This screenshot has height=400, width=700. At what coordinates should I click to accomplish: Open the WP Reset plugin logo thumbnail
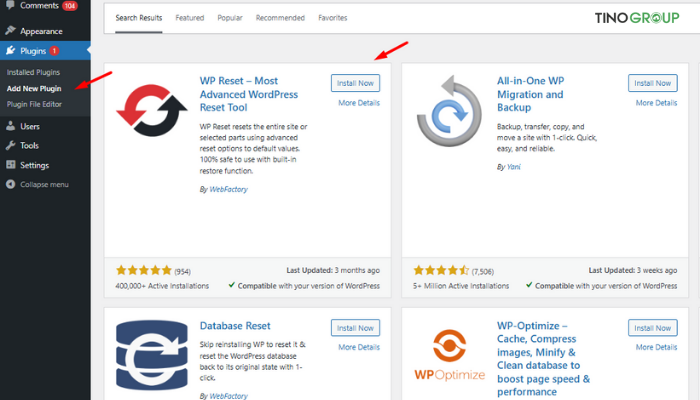(152, 110)
